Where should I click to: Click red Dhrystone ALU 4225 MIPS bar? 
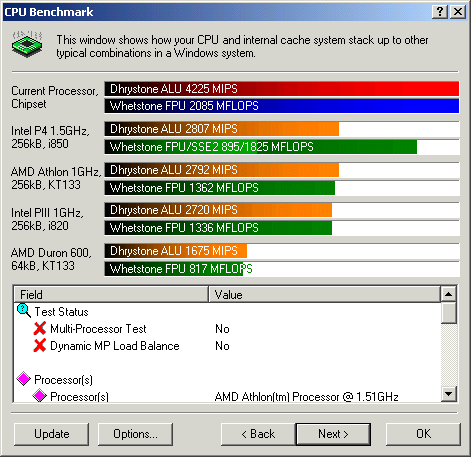282,89
